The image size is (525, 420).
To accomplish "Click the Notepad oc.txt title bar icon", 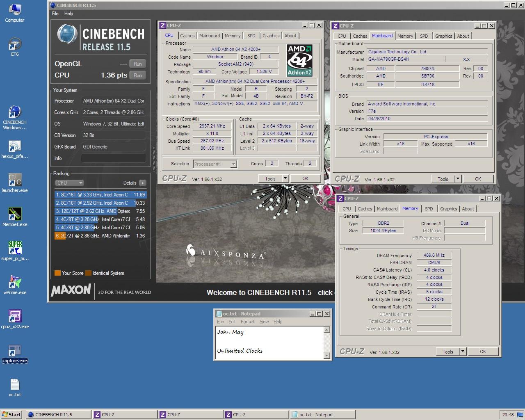I will pos(219,314).
